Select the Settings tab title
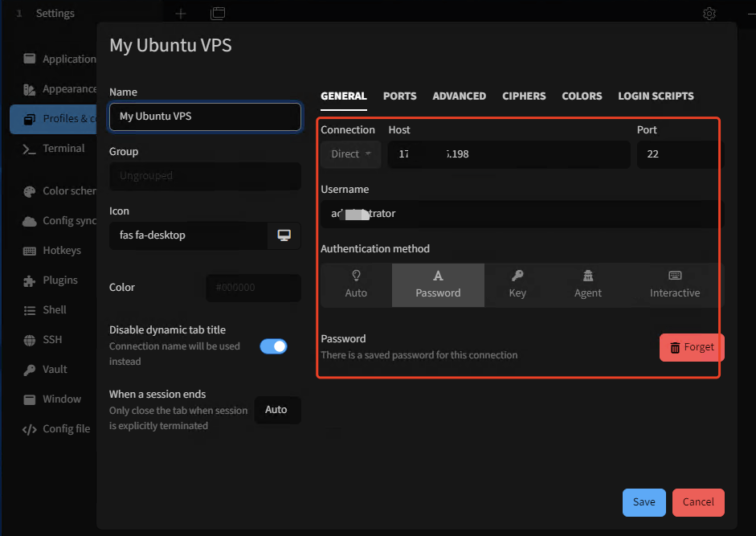Screen dimensions: 756x536 55,14
